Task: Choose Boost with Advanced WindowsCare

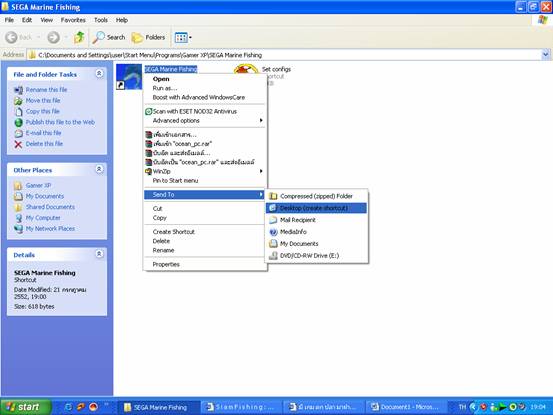Action: point(205,97)
